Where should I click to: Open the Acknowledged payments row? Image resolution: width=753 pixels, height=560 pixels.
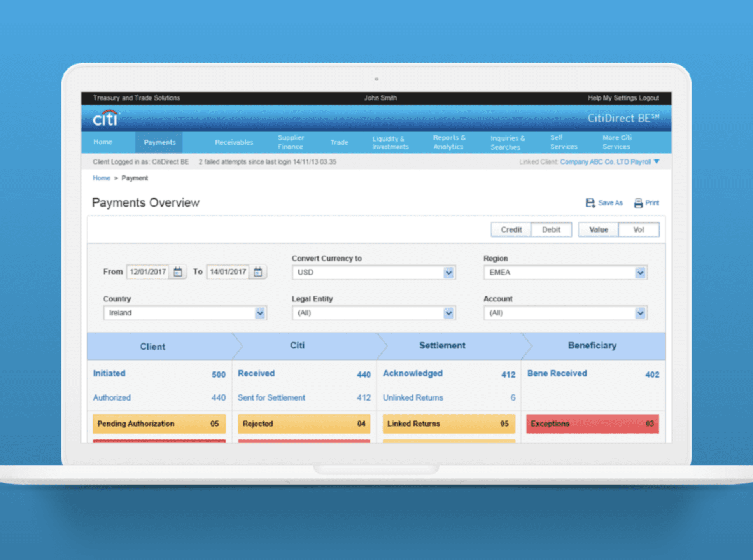[449, 374]
